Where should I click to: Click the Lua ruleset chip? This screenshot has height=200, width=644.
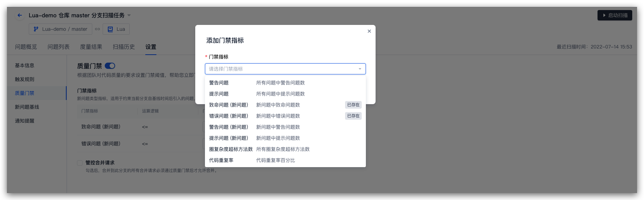(116, 29)
